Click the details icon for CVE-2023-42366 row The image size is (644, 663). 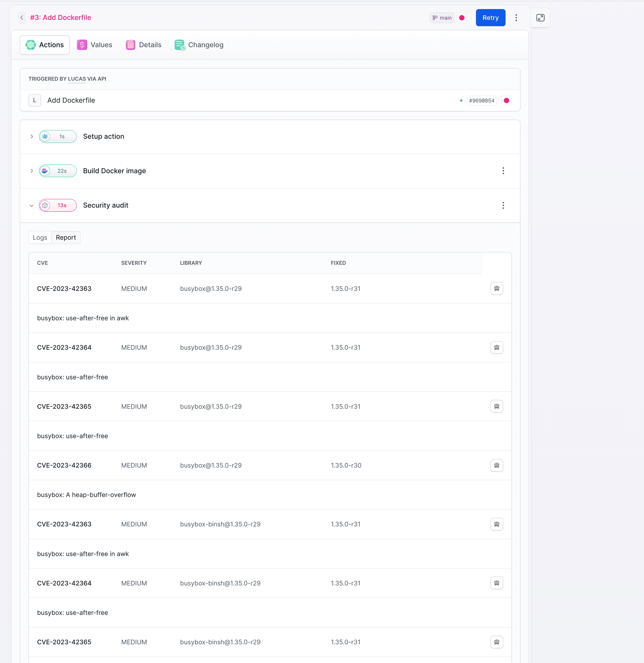pos(496,465)
